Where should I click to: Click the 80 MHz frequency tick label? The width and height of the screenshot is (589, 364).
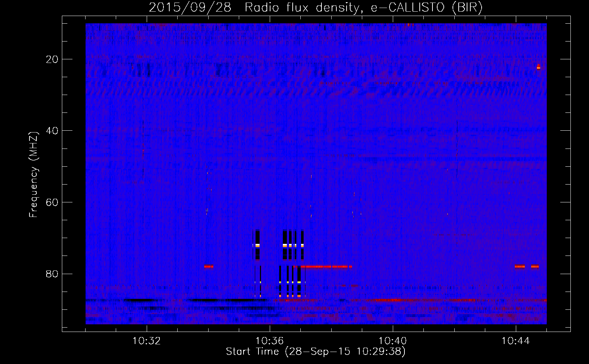tap(52, 274)
